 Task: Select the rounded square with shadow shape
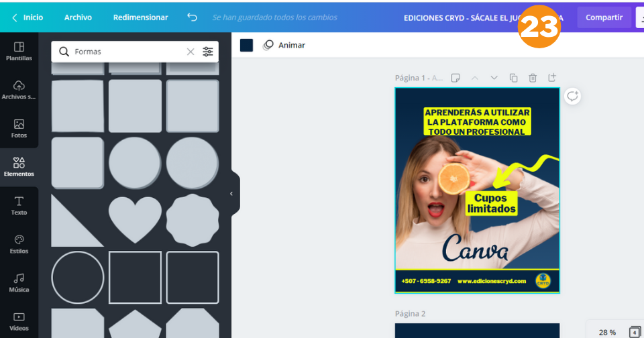pyautogui.click(x=78, y=163)
